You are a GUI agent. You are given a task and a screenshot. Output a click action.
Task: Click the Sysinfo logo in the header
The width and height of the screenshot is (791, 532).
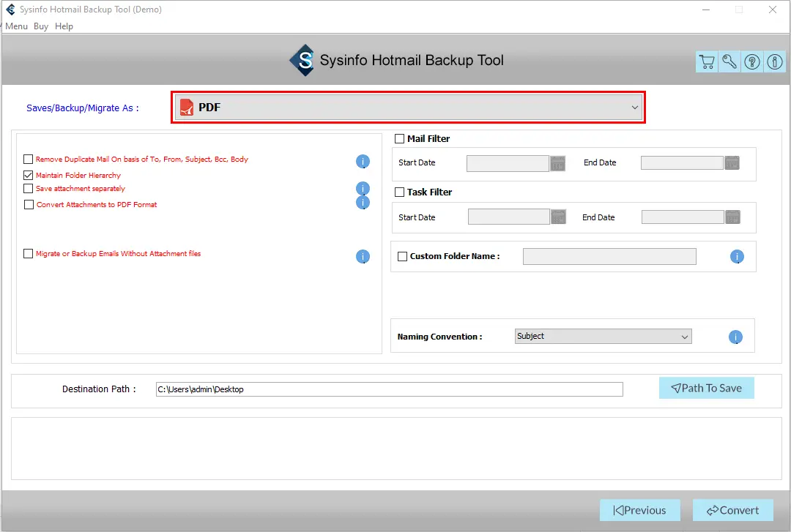click(x=302, y=61)
